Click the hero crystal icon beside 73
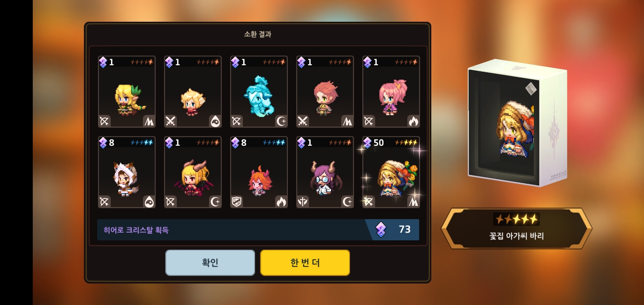The height and width of the screenshot is (305, 644). point(381,229)
